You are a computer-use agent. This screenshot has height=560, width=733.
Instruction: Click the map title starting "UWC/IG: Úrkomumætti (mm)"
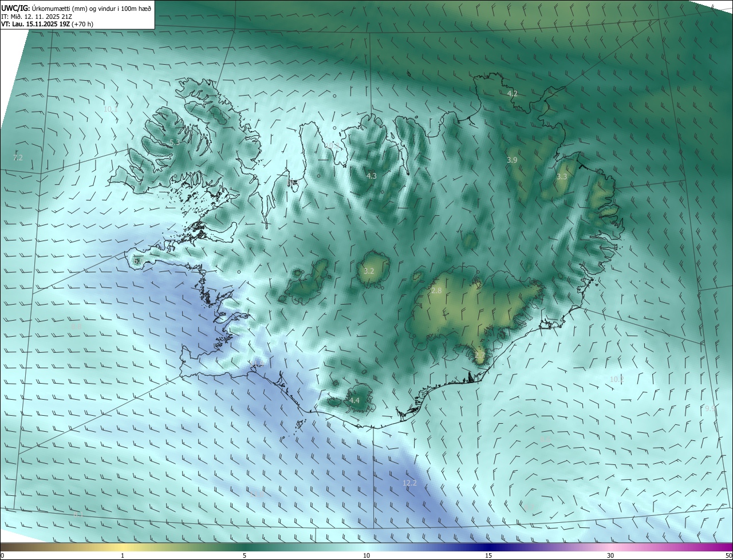pyautogui.click(x=76, y=8)
